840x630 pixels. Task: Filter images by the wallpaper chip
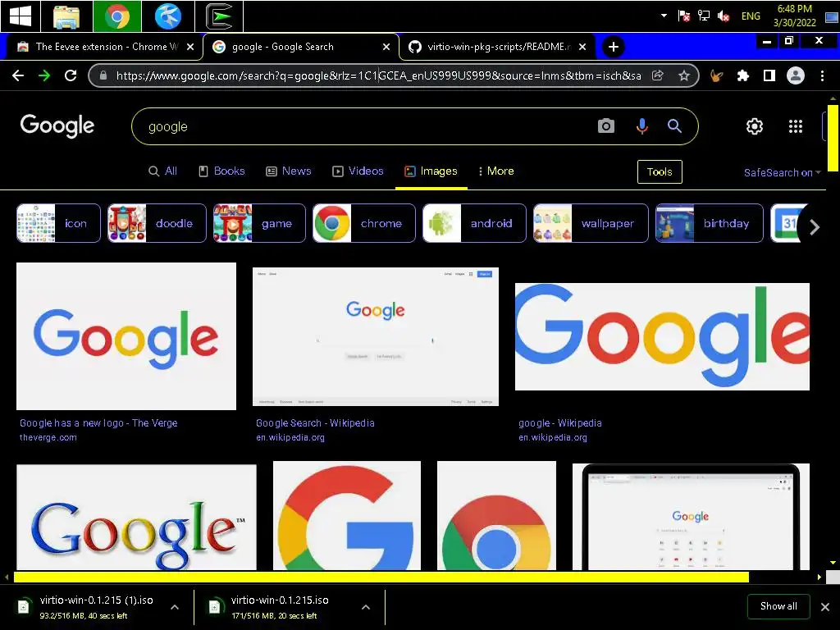pos(591,223)
